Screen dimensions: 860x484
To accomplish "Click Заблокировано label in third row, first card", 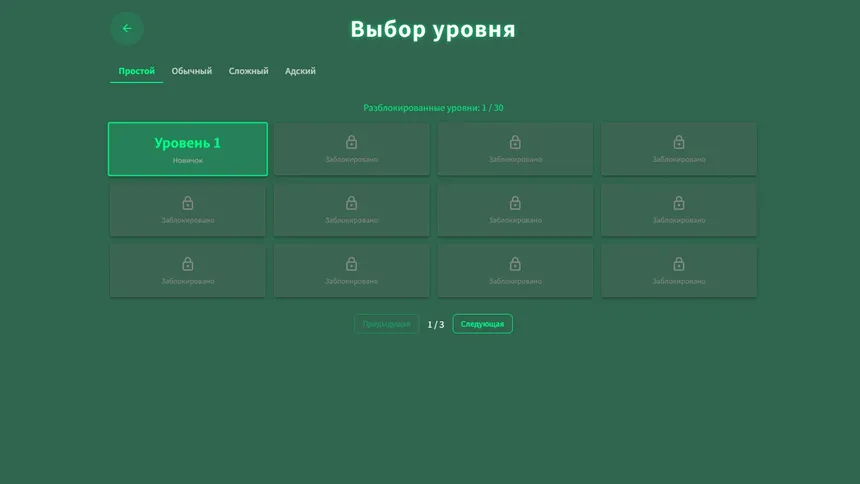I will pyautogui.click(x=187, y=281).
